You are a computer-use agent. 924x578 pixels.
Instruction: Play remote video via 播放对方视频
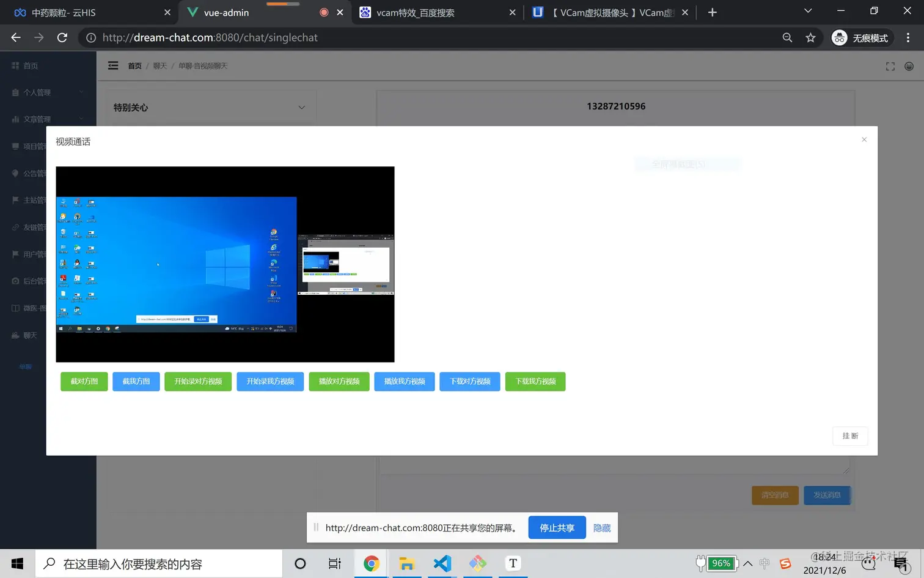tap(339, 381)
